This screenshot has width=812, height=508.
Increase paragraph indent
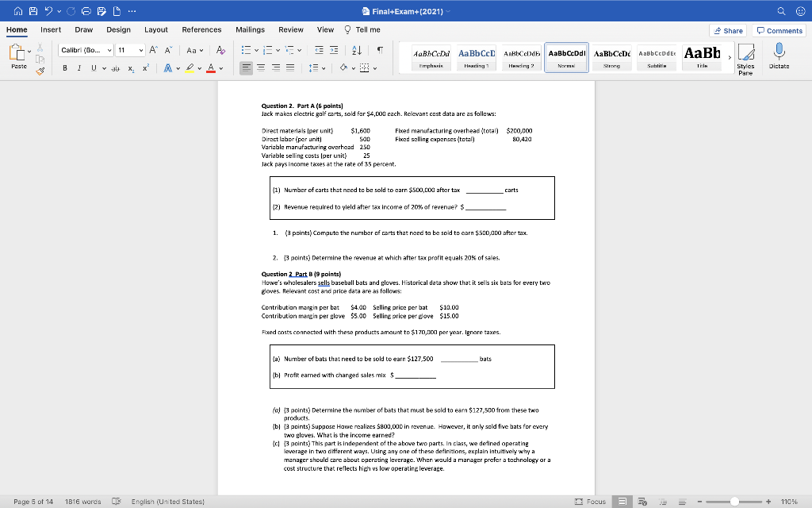[x=334, y=50]
